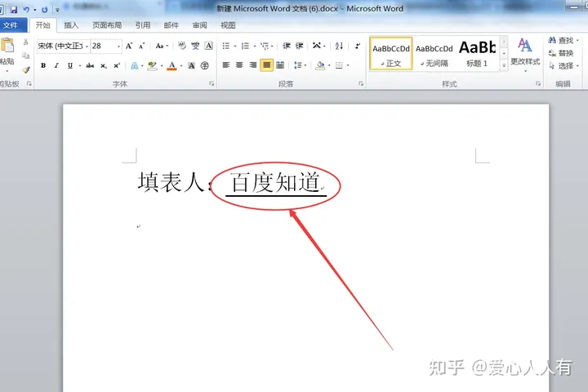Click the Replace (替换) button

561,53
